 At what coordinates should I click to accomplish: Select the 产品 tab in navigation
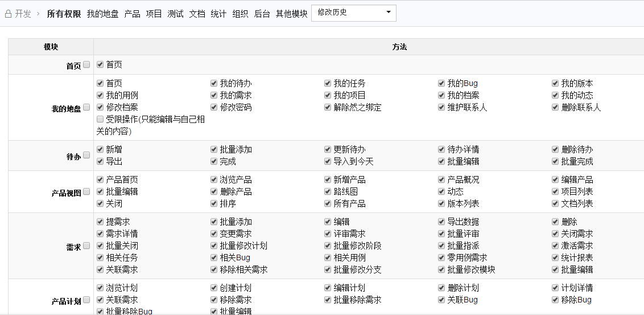132,14
